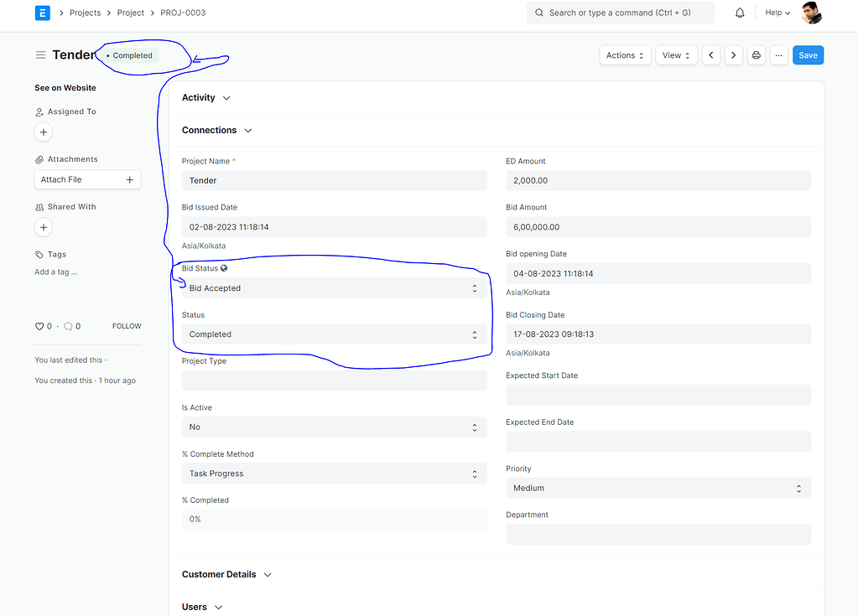Click the Frappe logo in the breadcrumb bar
The image size is (858, 616).
[42, 13]
